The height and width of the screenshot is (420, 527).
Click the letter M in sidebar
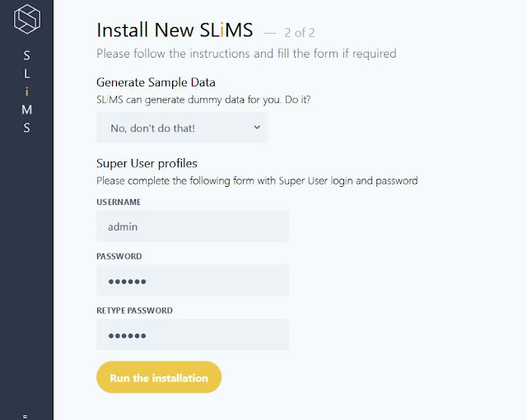(x=26, y=110)
